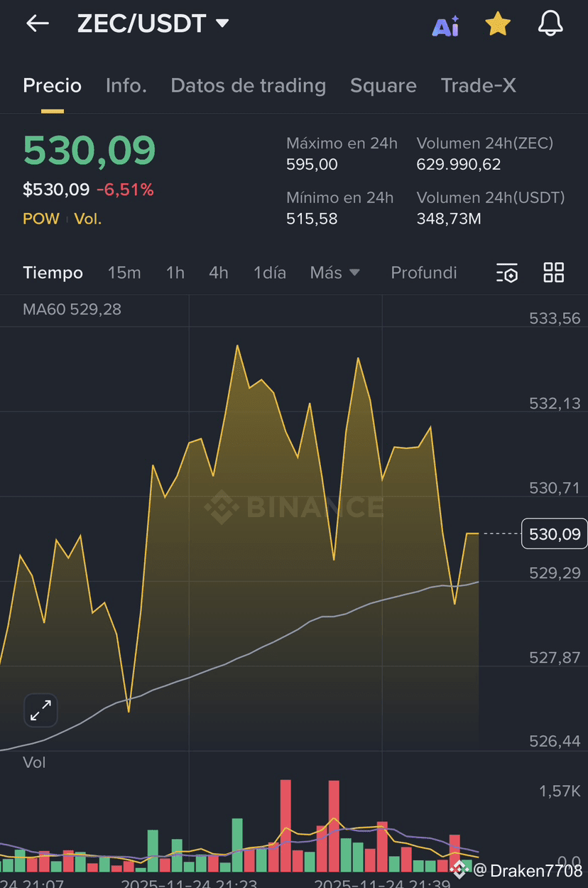588x888 pixels.
Task: Tap the 533,56 price axis label
Action: tap(555, 319)
